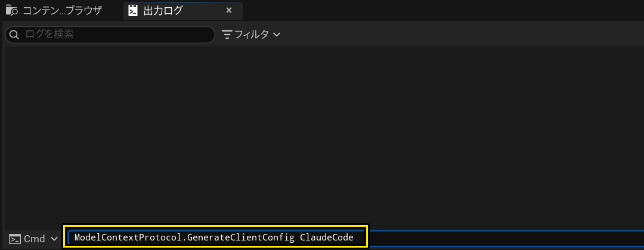The height and width of the screenshot is (250, 644).
Task: Click ModelContextProtocol word in command field
Action: point(128,237)
